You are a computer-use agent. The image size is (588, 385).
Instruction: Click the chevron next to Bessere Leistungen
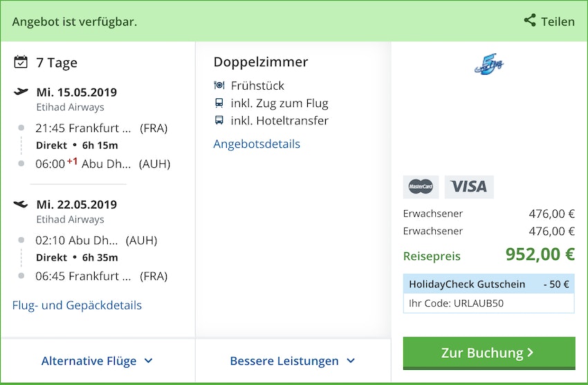[351, 361]
